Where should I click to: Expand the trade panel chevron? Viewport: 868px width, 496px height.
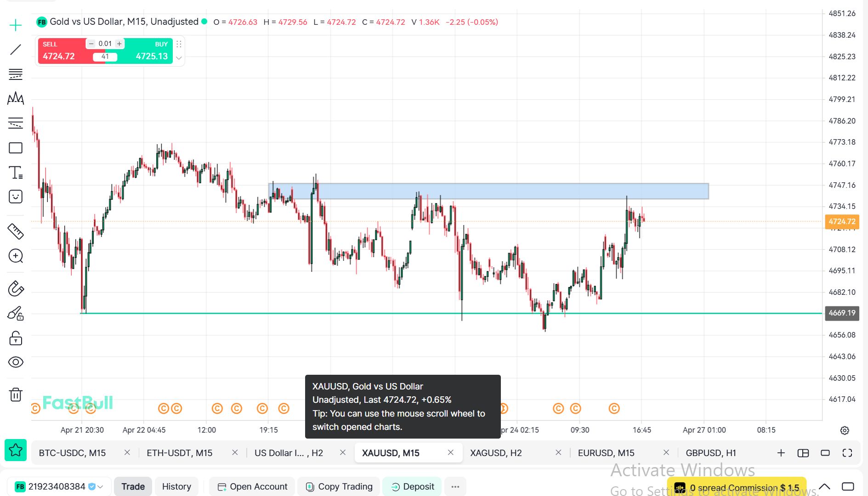coord(179,58)
